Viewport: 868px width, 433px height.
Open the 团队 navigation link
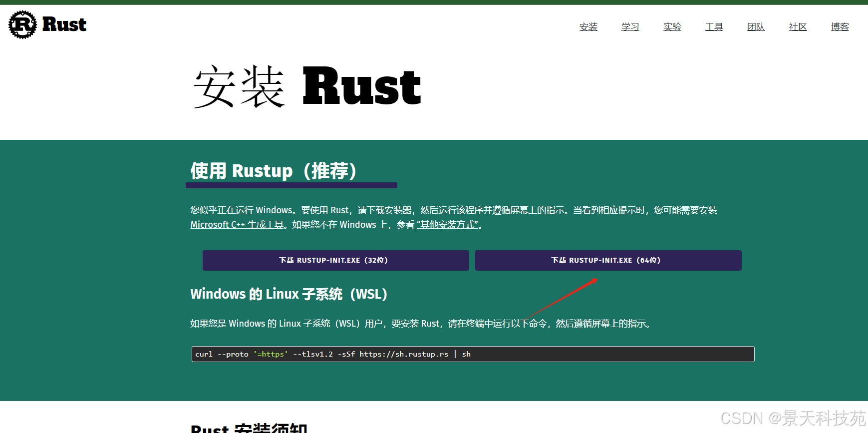click(756, 27)
